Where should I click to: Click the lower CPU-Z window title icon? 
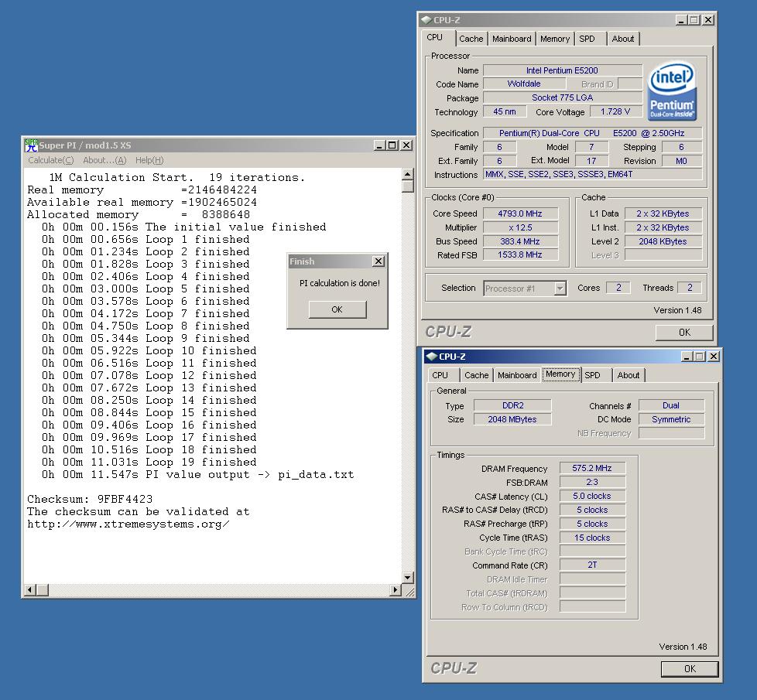(431, 357)
